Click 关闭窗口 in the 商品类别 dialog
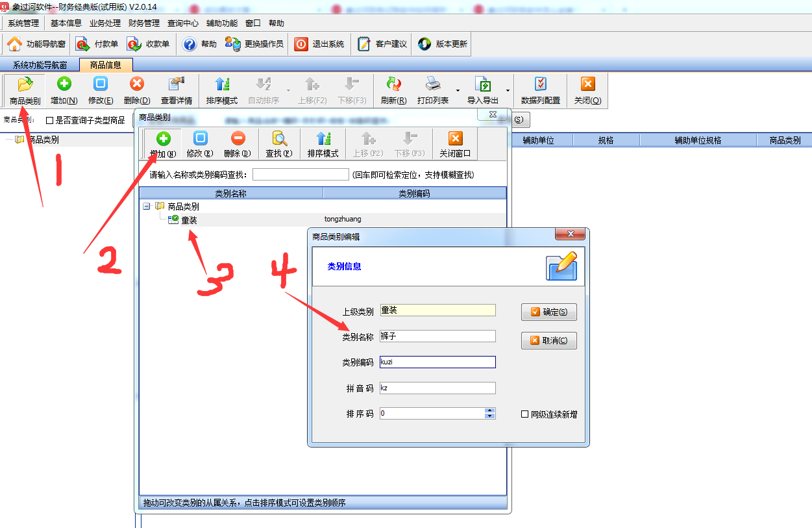 click(455, 145)
